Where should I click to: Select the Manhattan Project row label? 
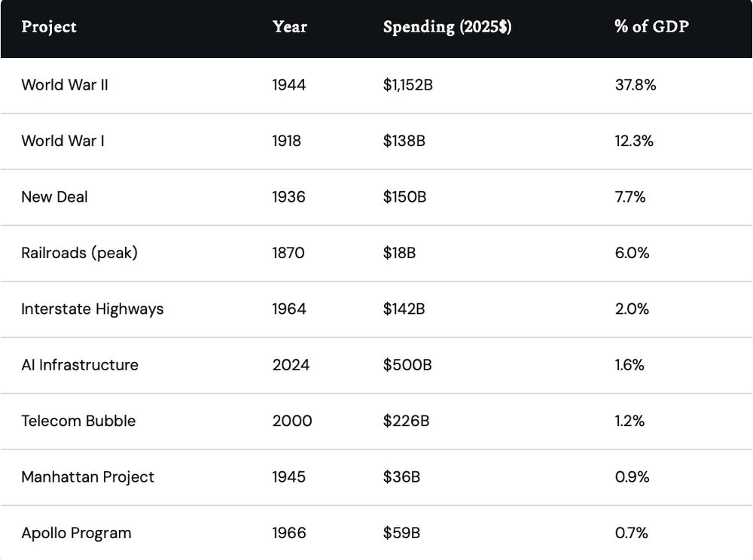[x=88, y=477]
